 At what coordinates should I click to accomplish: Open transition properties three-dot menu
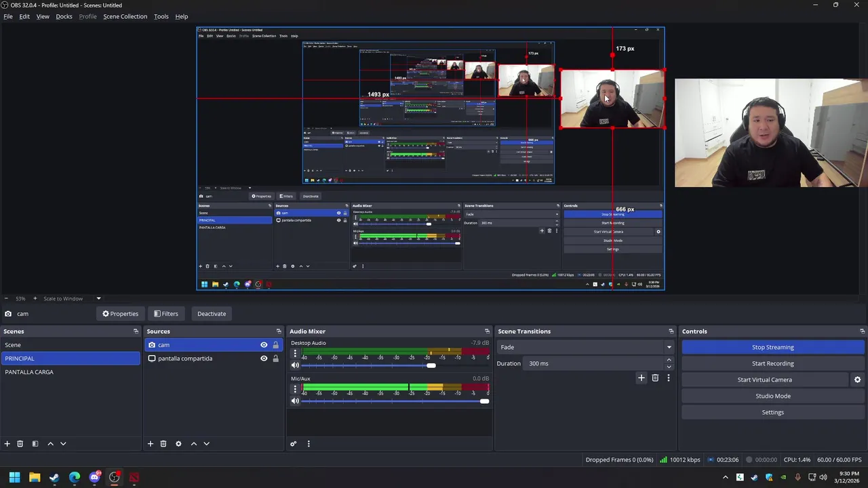point(669,378)
